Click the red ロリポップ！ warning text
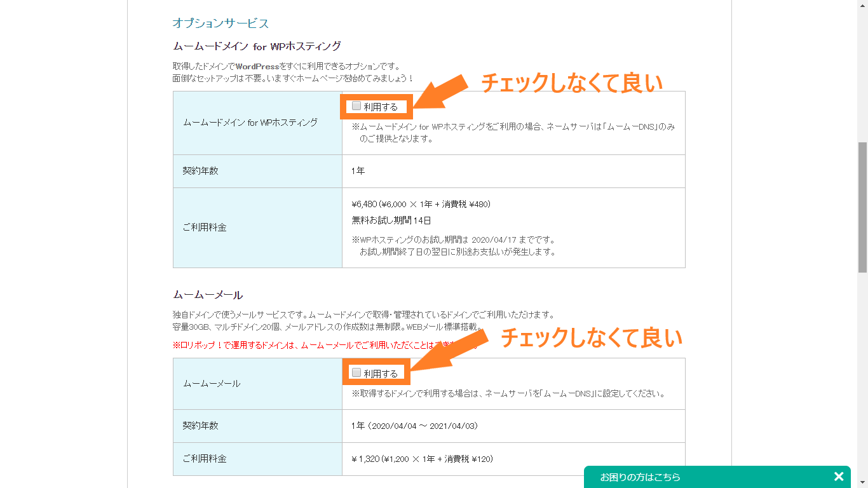 point(327,346)
